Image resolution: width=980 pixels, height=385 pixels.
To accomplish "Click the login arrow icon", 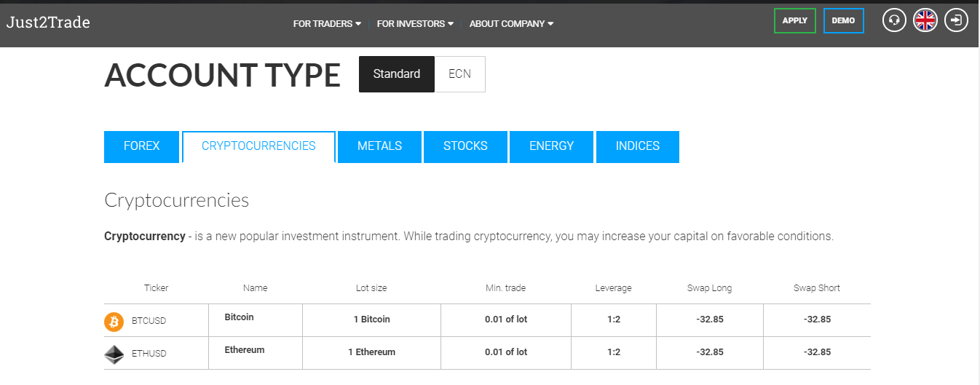I will [x=956, y=20].
